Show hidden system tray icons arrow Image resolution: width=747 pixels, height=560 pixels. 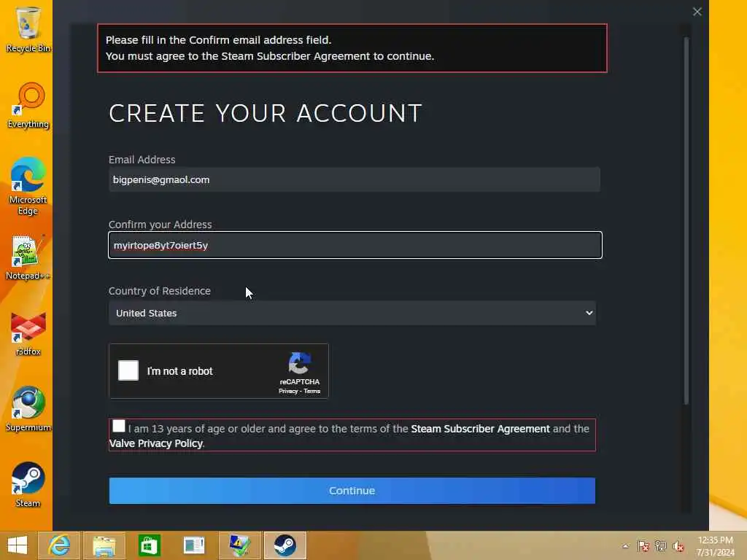[x=625, y=546]
